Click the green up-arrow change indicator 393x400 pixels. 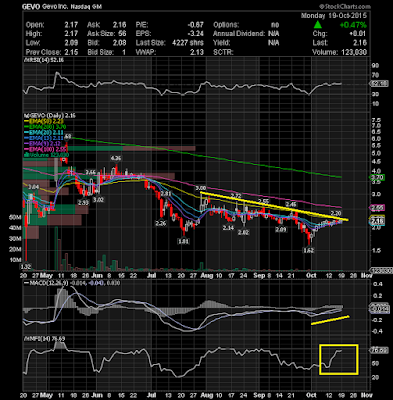(318, 25)
